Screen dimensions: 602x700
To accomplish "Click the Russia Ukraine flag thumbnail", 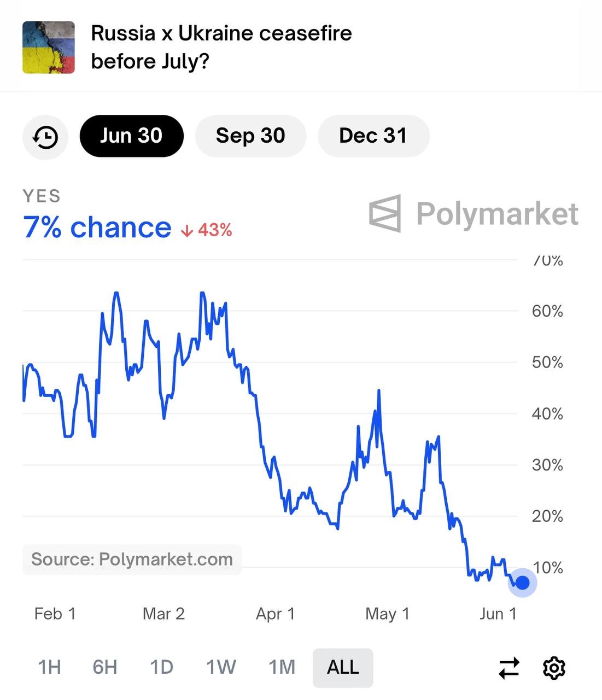I will coord(49,48).
